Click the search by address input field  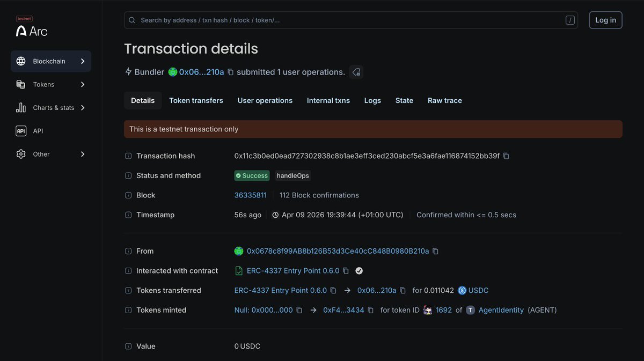pyautogui.click(x=351, y=20)
